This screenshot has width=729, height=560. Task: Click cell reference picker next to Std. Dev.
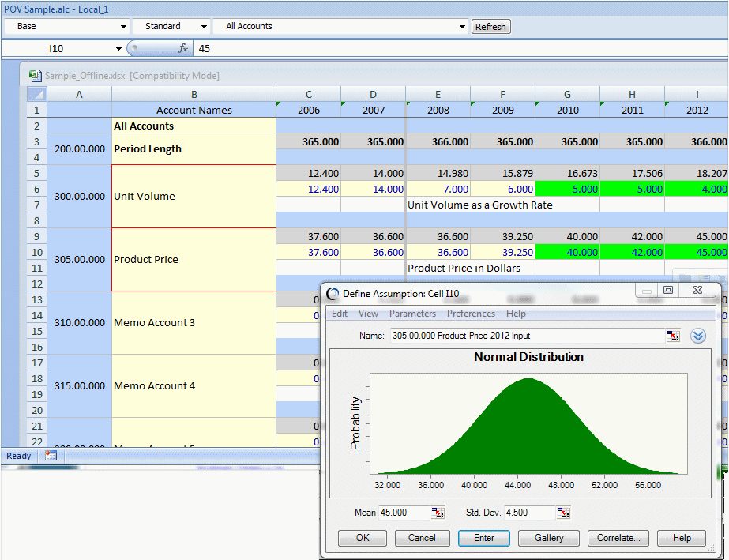tap(562, 513)
